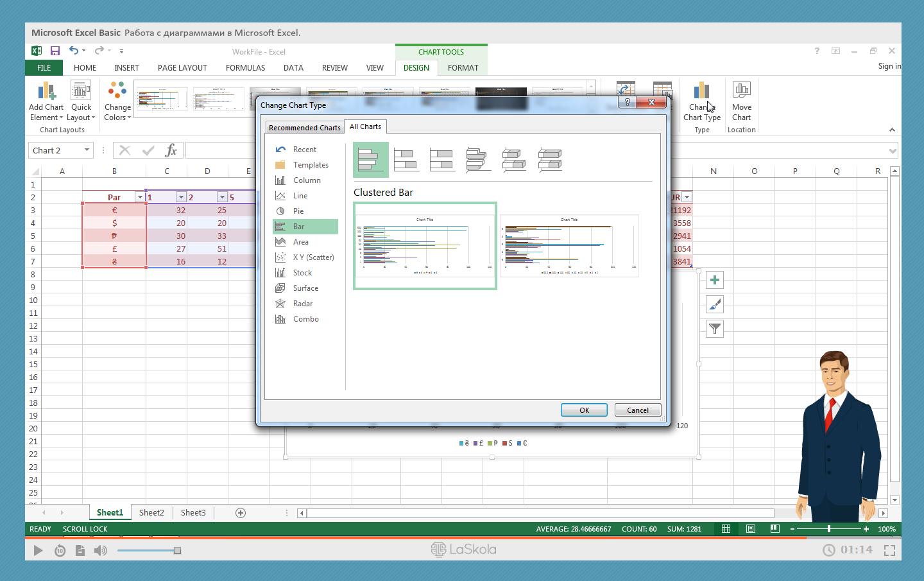924x581 pixels.
Task: Select the Stacked Bar chart subtype icon
Action: (406, 159)
